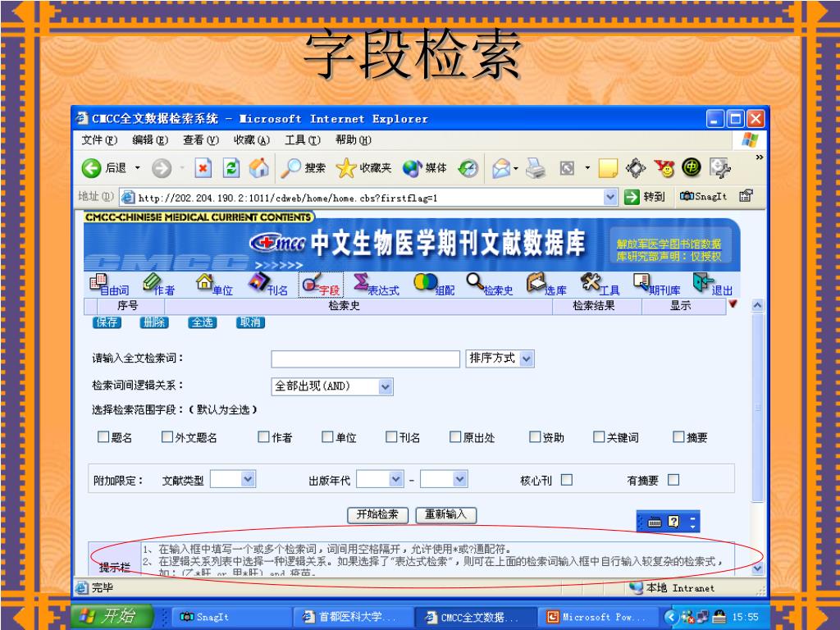The height and width of the screenshot is (630, 840).
Task: Open the 帮助(H) menu
Action: pos(354,140)
